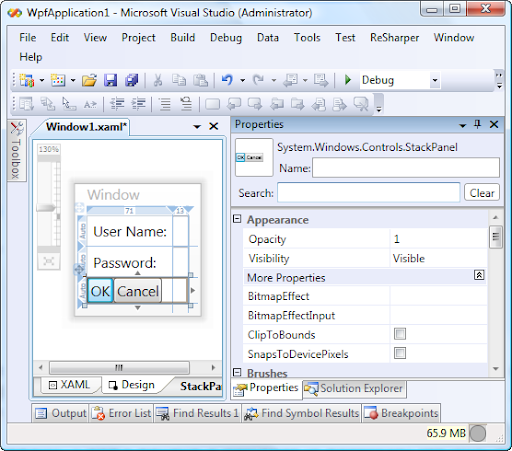This screenshot has height=451, width=512.
Task: Click the Open File folder icon
Action: tap(89, 80)
